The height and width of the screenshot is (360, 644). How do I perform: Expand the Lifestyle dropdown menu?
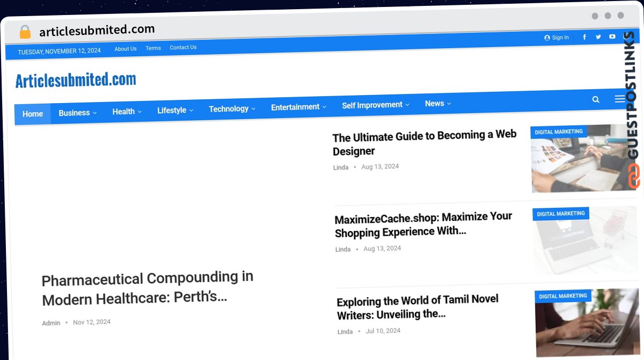(x=175, y=110)
